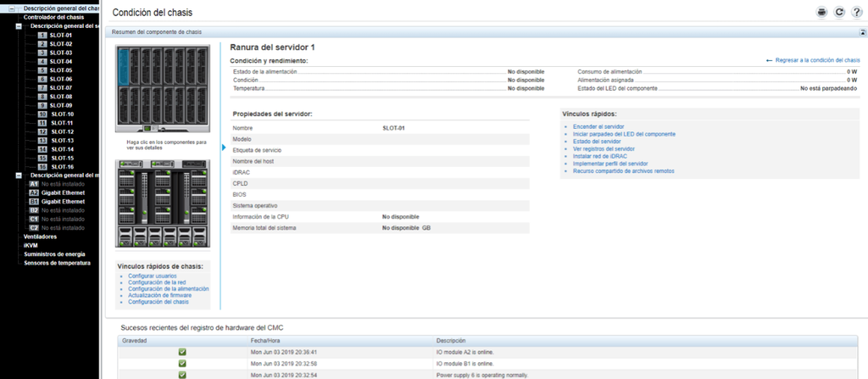Screen dimensions: 868x379
Task: Open Actualización de firmware chassis quick link
Action: coord(161,295)
